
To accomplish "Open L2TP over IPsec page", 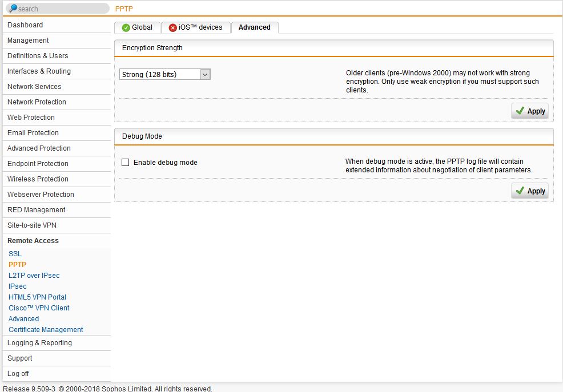I will (34, 276).
